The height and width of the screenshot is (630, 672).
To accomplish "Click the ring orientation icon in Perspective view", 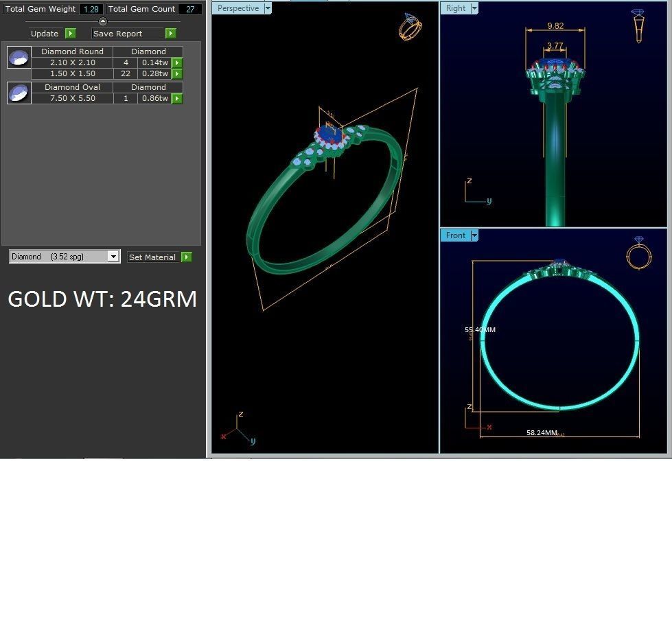I will [x=410, y=27].
